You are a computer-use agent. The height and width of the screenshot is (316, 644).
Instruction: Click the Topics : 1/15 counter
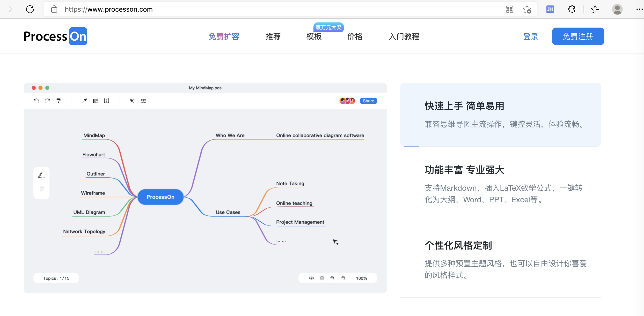click(56, 278)
